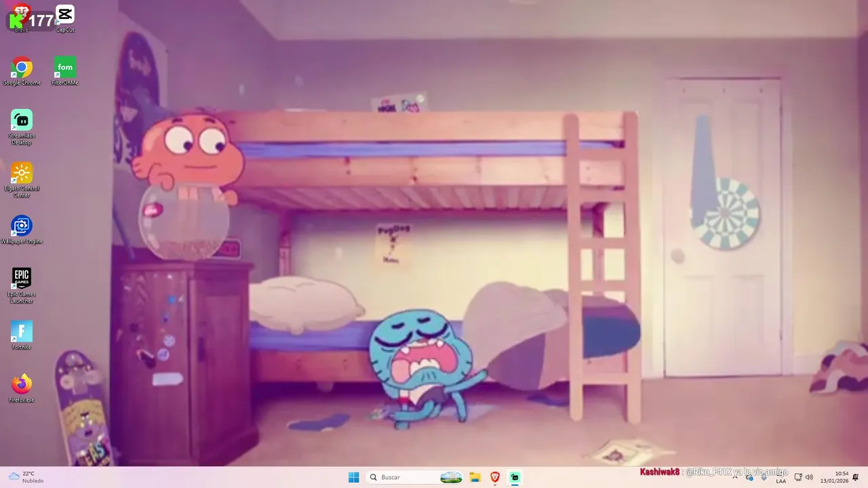The width and height of the screenshot is (868, 488).
Task: Open the volume speaker tray icon
Action: [809, 477]
